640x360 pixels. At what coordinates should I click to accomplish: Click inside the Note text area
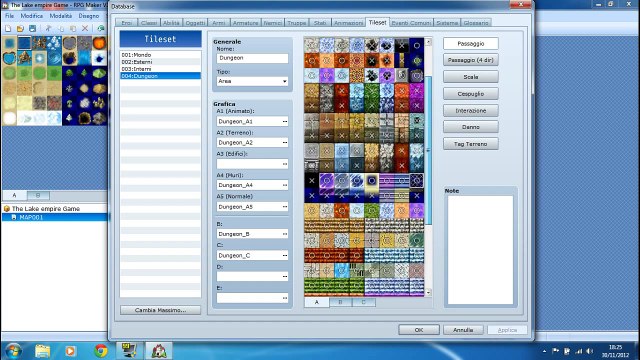point(480,250)
